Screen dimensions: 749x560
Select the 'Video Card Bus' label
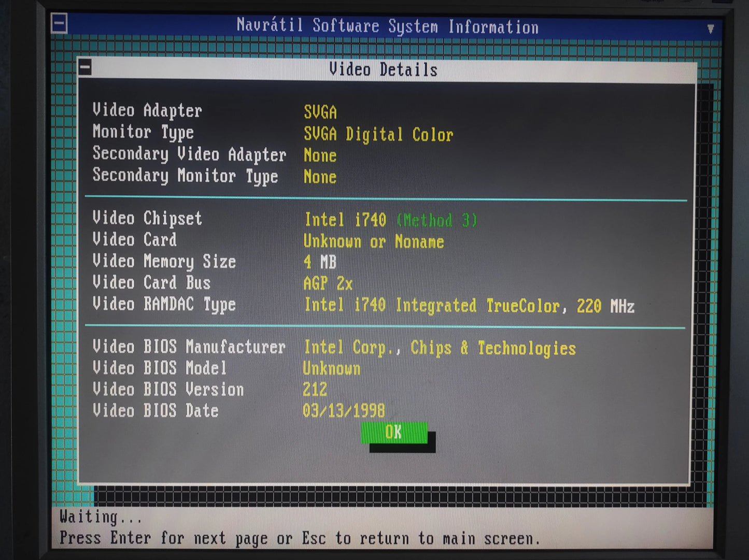(151, 283)
